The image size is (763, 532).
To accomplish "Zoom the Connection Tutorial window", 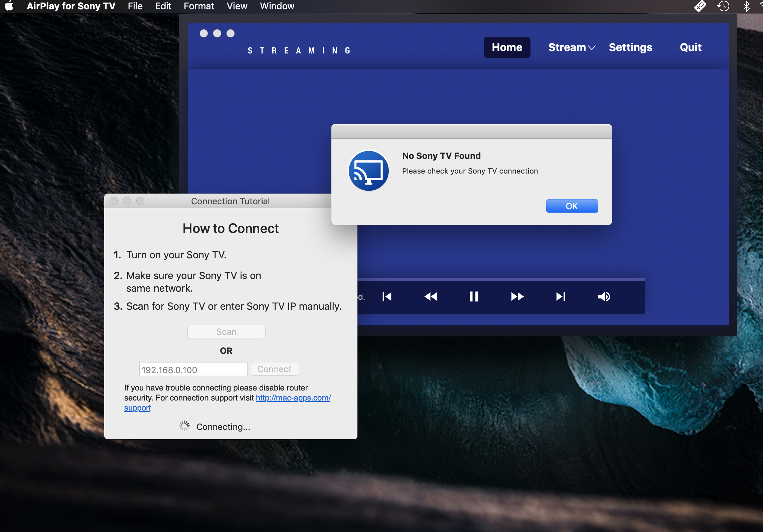I will (140, 201).
